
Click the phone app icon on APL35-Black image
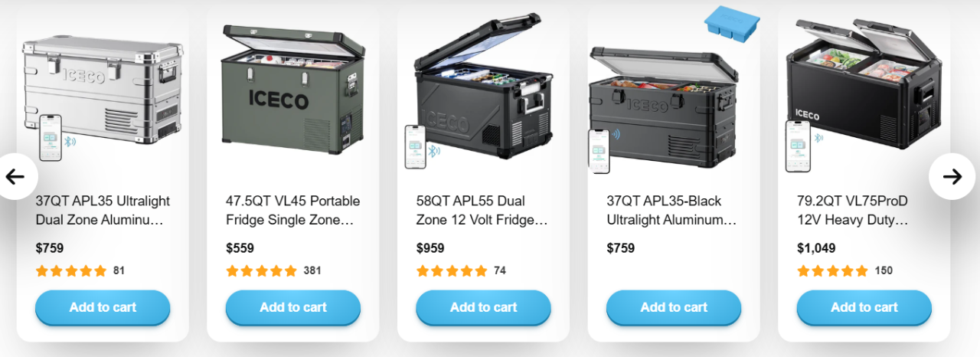(x=599, y=150)
